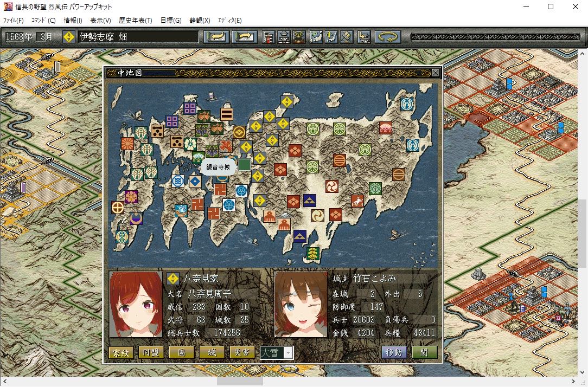
Task: Click the crossed battle flags toolbar icon
Action: [x=347, y=37]
